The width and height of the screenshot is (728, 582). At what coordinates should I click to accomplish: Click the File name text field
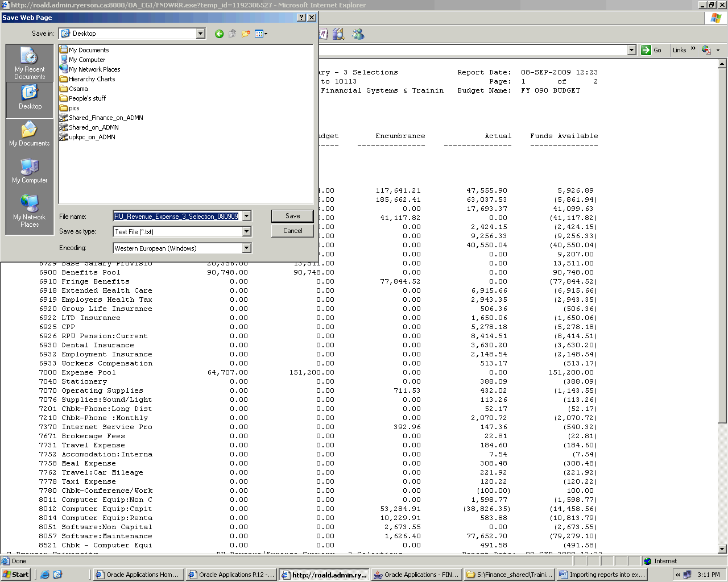177,217
